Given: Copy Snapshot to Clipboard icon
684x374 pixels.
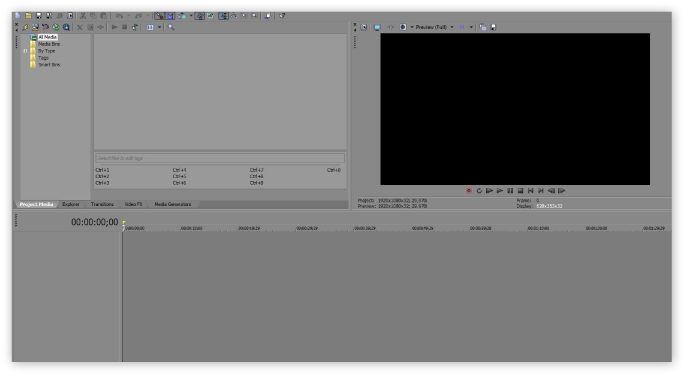Looking at the screenshot, I should (x=482, y=27).
